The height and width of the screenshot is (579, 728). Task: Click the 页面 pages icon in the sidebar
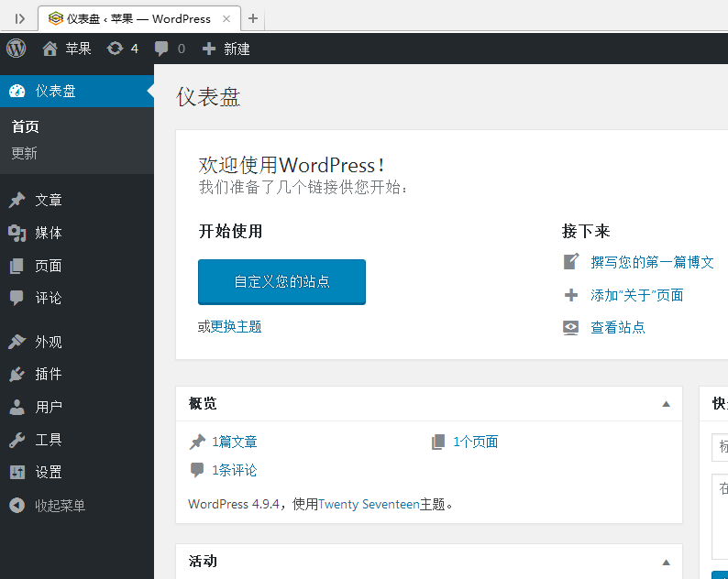(17, 266)
